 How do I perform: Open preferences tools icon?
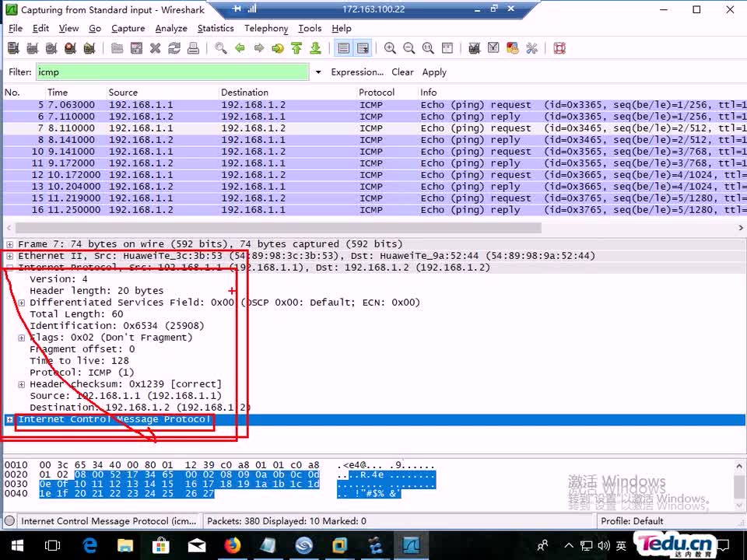pos(531,48)
